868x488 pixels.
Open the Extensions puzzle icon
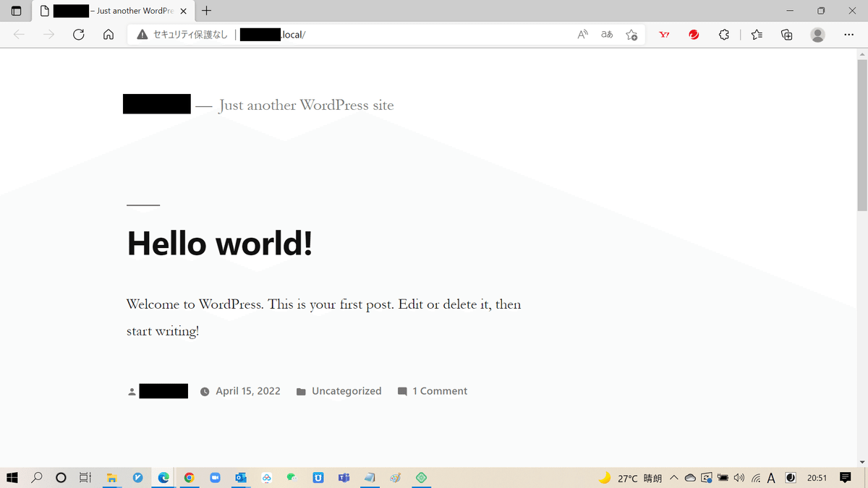(724, 34)
